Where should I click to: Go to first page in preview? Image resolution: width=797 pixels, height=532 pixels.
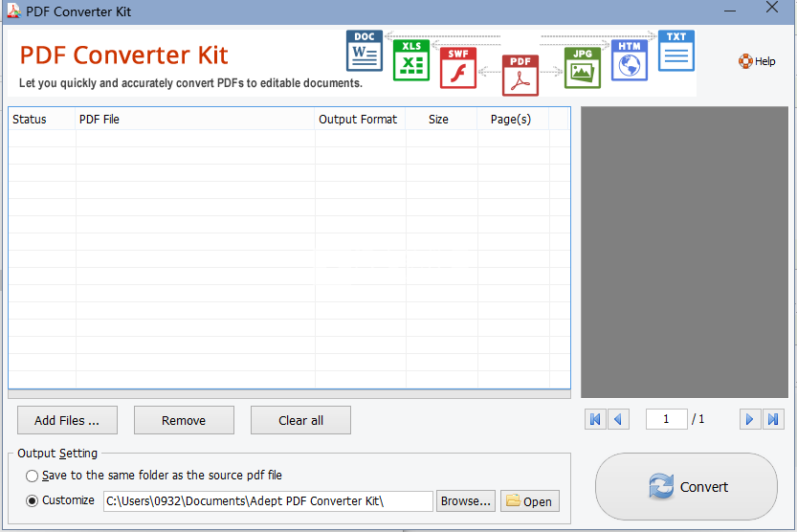595,419
